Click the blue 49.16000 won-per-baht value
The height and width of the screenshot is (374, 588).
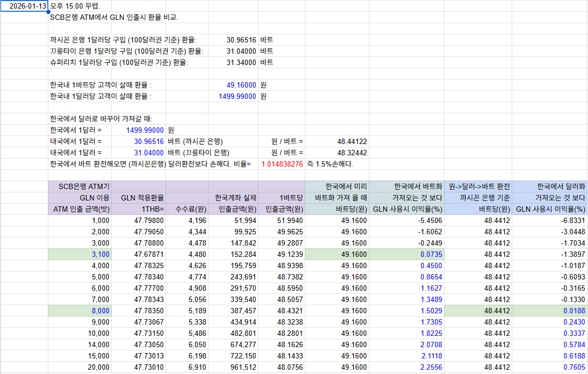[x=241, y=85]
